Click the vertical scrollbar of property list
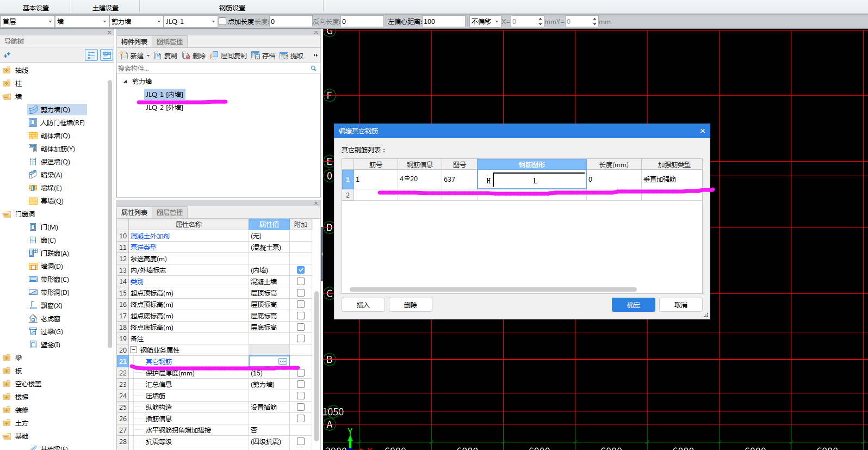Viewport: 868px width, 450px height. (317, 367)
